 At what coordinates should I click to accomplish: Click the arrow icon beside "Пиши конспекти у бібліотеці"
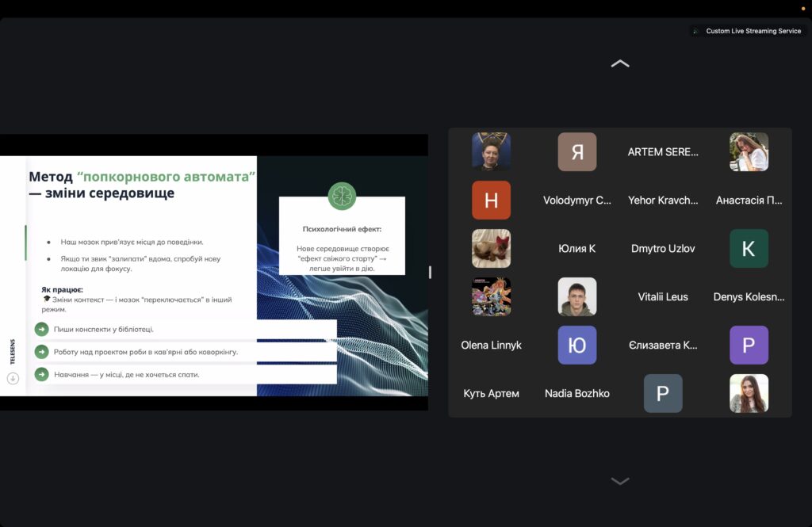[x=41, y=330]
